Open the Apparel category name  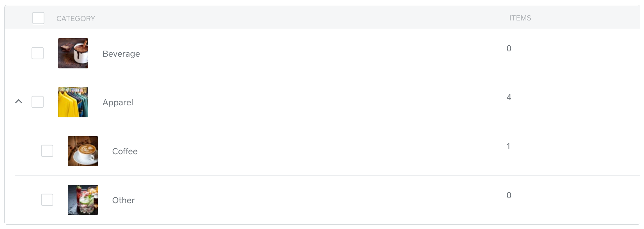118,103
